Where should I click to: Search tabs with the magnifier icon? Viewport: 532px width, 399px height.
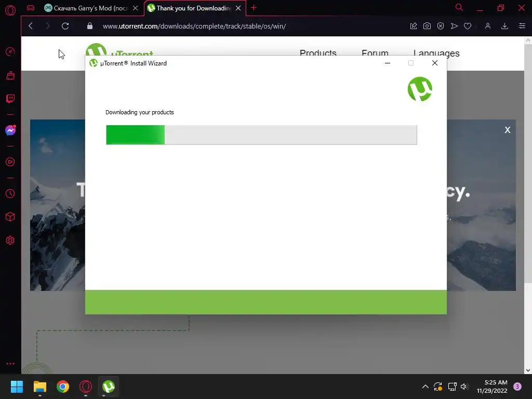459,7
